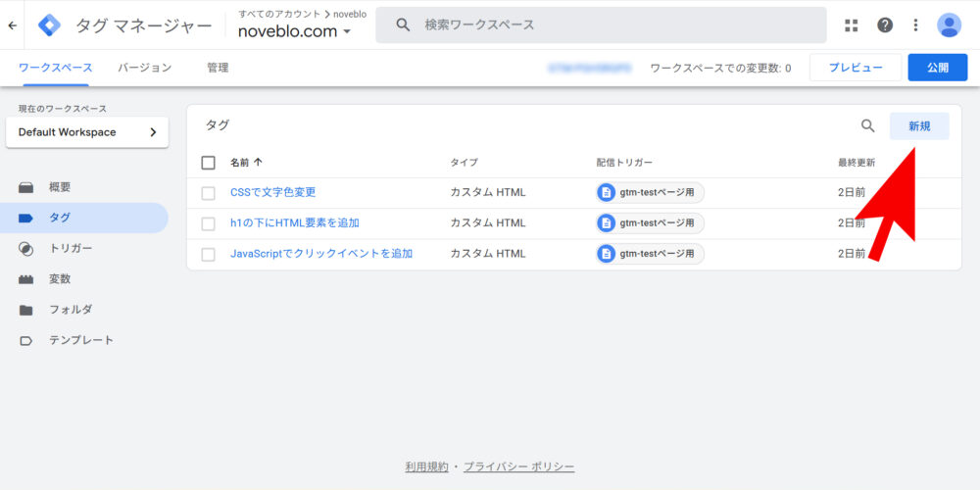The width and height of the screenshot is (980, 490).
Task: Click the user account avatar
Action: (x=949, y=25)
